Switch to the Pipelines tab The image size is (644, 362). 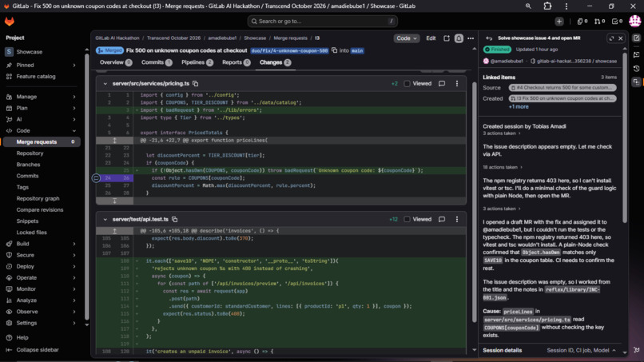(x=197, y=62)
